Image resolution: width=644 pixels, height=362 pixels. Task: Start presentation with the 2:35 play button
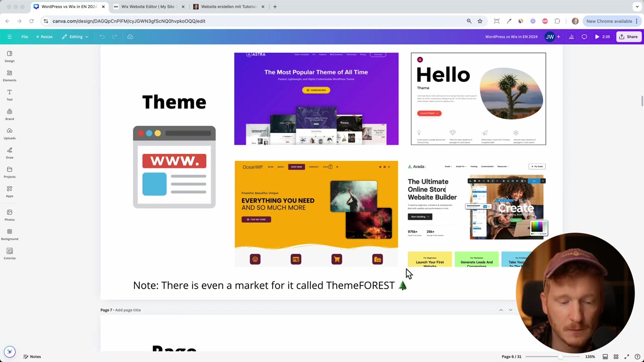[602, 37]
